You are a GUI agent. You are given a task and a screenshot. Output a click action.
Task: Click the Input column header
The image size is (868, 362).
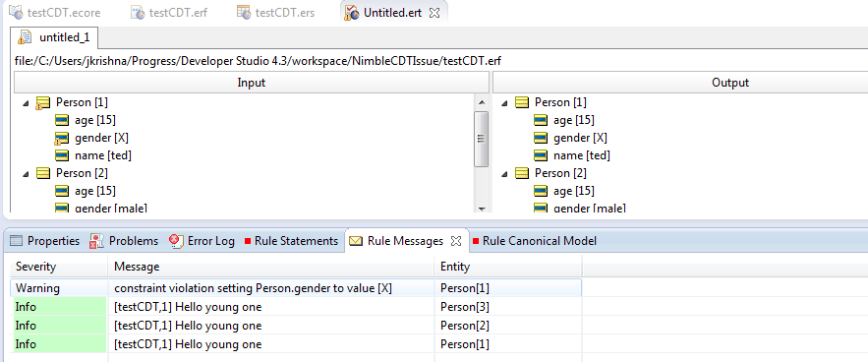pyautogui.click(x=252, y=84)
